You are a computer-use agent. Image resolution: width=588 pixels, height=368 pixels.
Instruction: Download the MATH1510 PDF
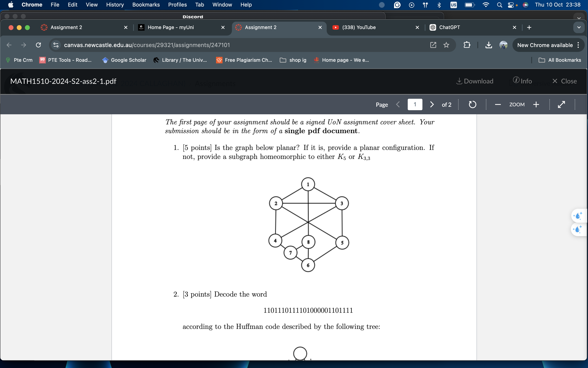coord(475,81)
